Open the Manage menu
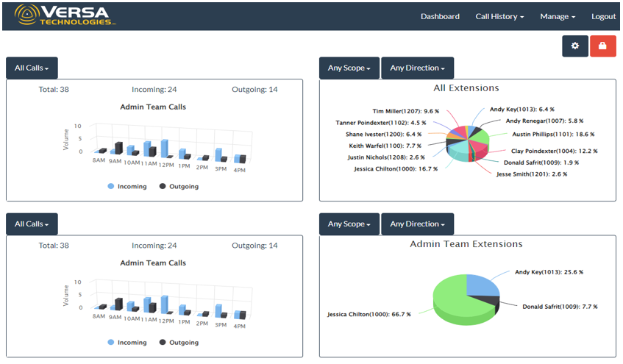 (557, 16)
